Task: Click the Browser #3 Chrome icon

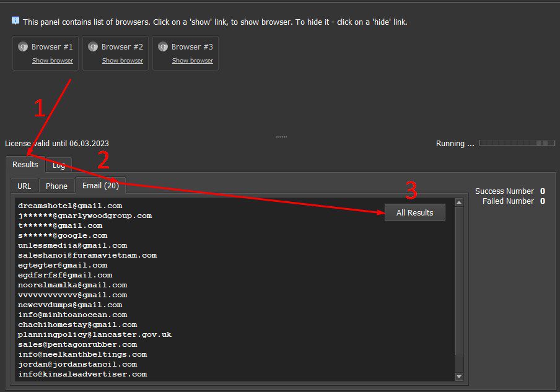Action: [x=163, y=47]
